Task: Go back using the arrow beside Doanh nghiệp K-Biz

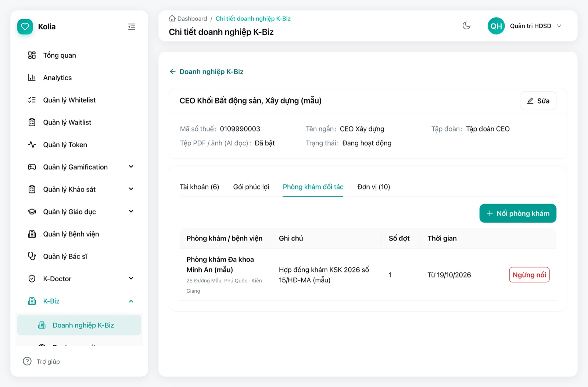Action: 172,72
